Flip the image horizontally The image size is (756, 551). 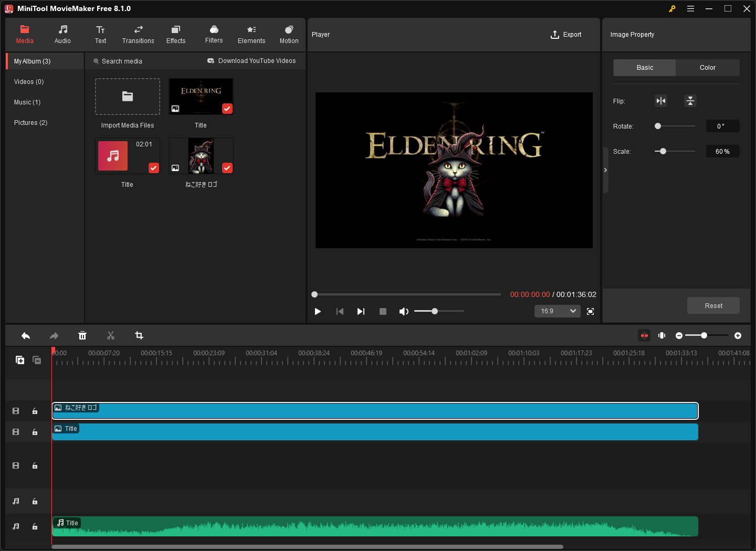click(661, 101)
